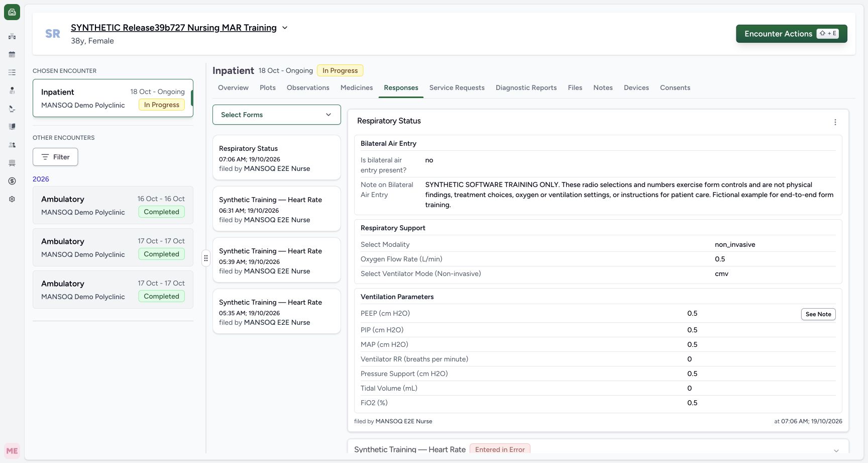The width and height of the screenshot is (868, 463).
Task: Open the open-book icon in the sidebar
Action: click(12, 127)
